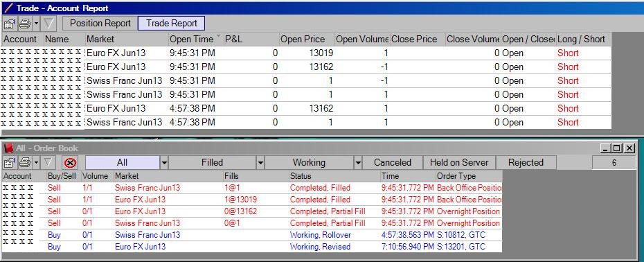Toggle the Filled orders filter

tap(213, 162)
